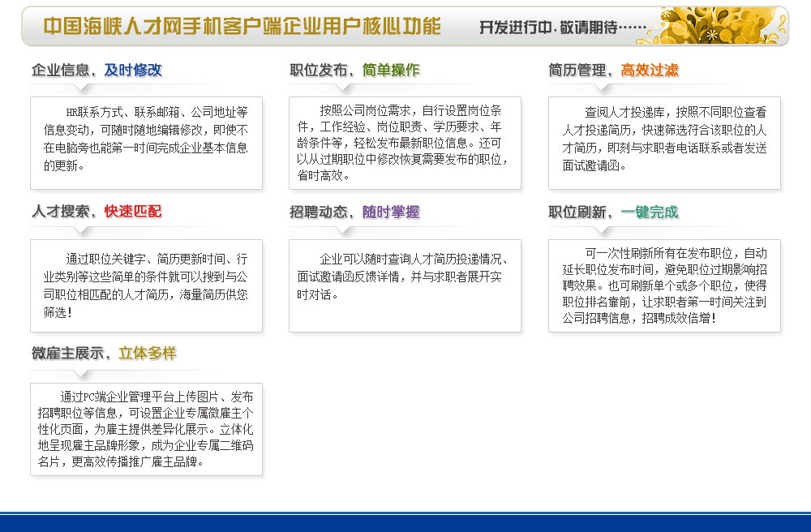This screenshot has width=811, height=532.
Task: Select the 微雇主展示 heading text
Action: (68, 353)
